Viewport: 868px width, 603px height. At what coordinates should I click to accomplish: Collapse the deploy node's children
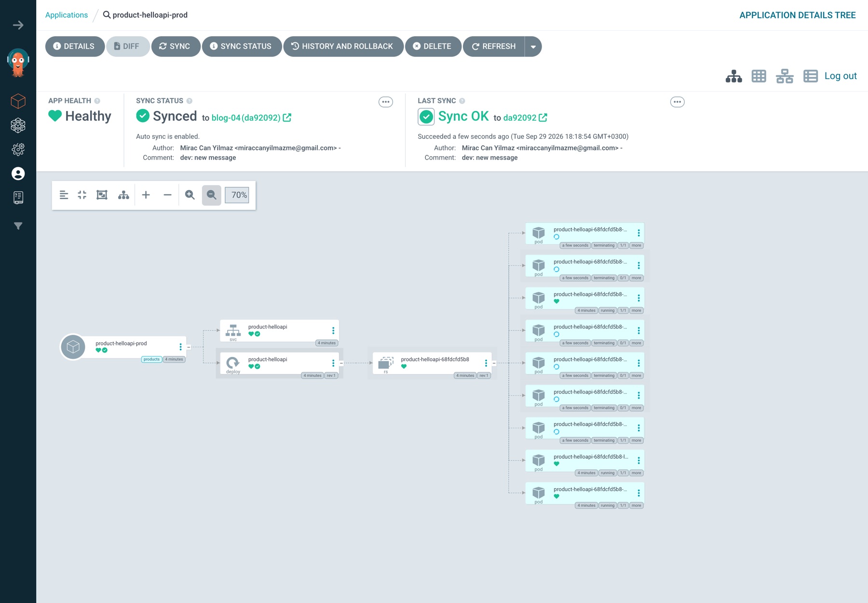coord(341,363)
